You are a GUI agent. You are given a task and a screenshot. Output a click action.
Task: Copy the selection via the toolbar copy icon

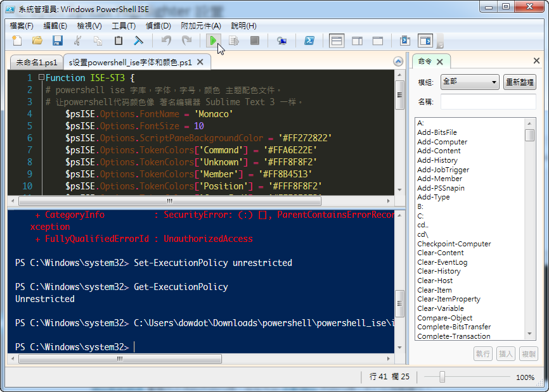[98, 41]
